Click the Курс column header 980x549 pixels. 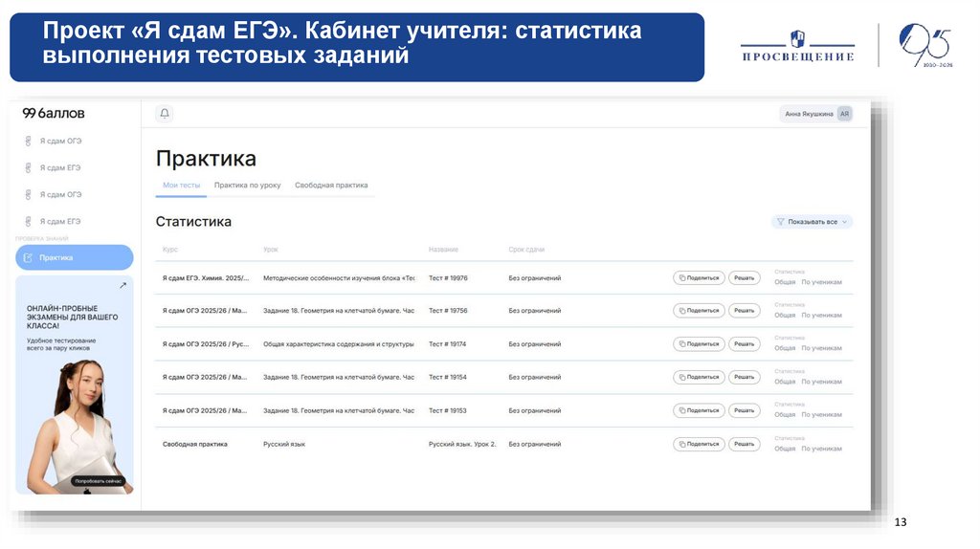[x=170, y=250]
